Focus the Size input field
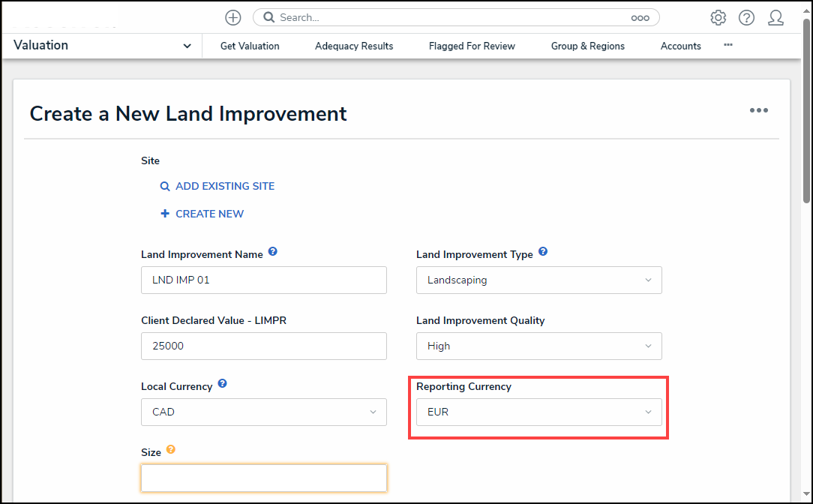Viewport: 813px width, 504px height. tap(264, 478)
